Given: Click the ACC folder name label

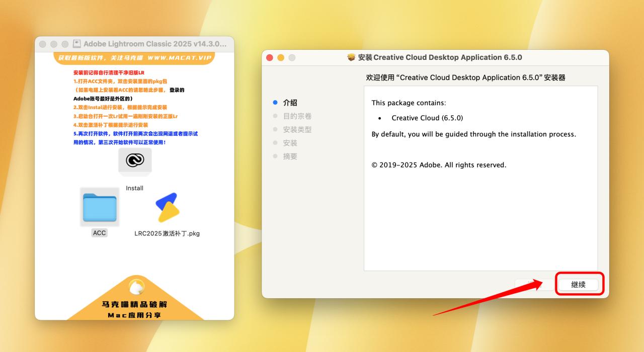Looking at the screenshot, I should 100,233.
